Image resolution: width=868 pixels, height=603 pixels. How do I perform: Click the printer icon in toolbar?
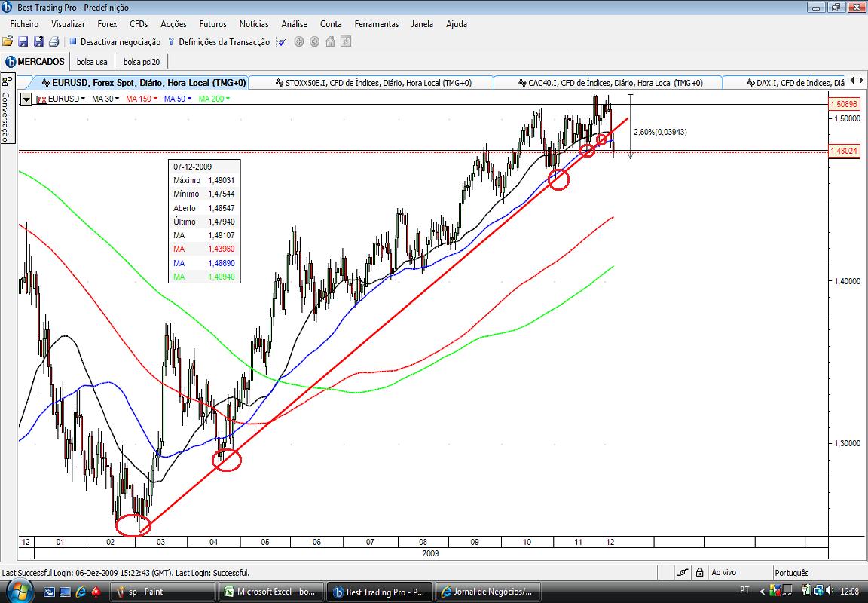[53, 41]
